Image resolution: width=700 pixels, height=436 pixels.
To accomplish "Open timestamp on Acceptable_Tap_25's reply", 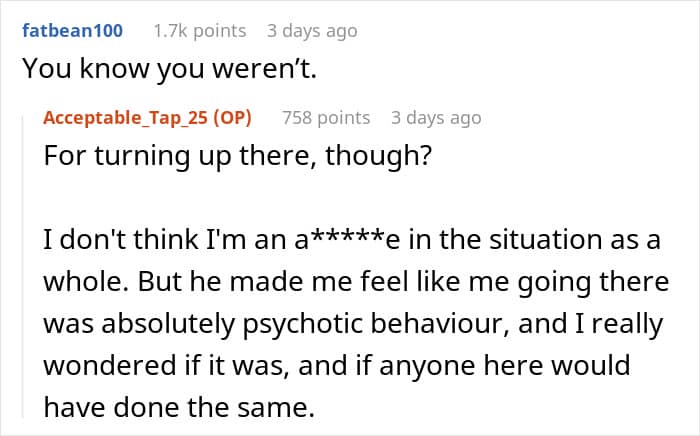I will pos(436,117).
